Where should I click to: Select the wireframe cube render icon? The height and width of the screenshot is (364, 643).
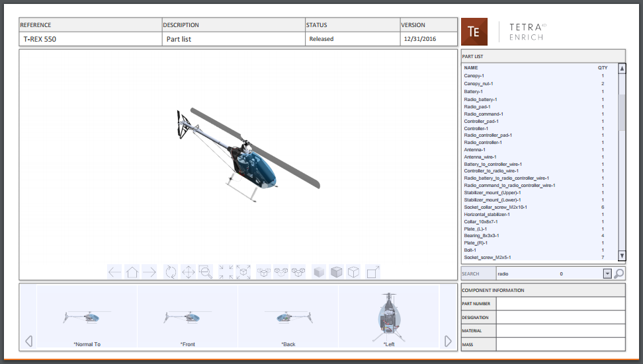tap(353, 272)
